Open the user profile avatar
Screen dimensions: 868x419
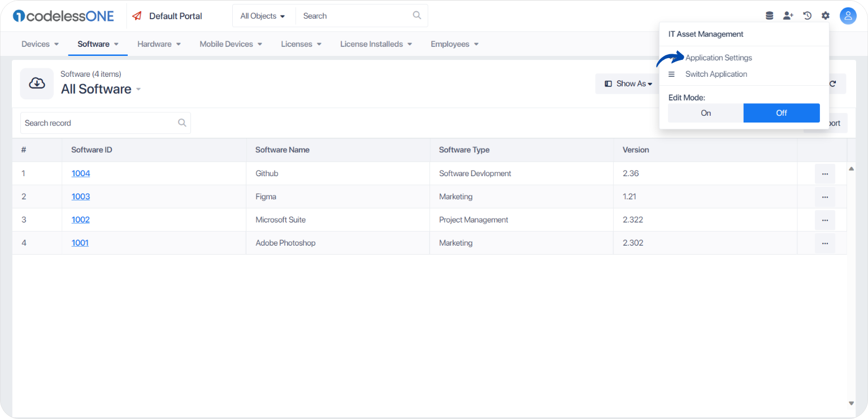pyautogui.click(x=848, y=16)
